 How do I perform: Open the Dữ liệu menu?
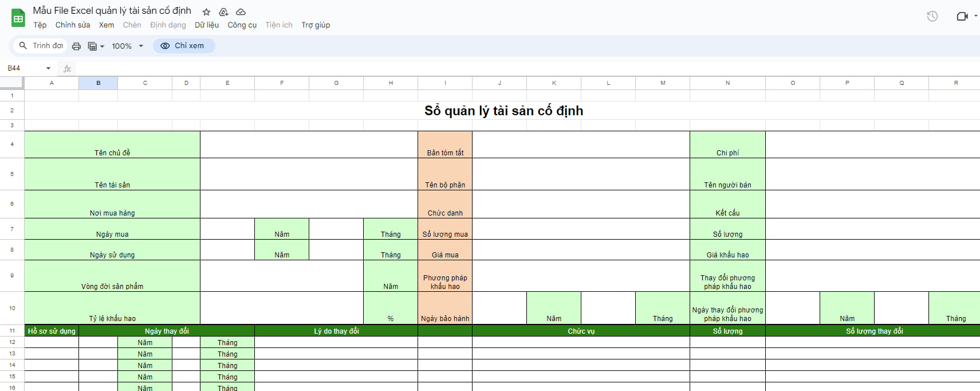[207, 25]
